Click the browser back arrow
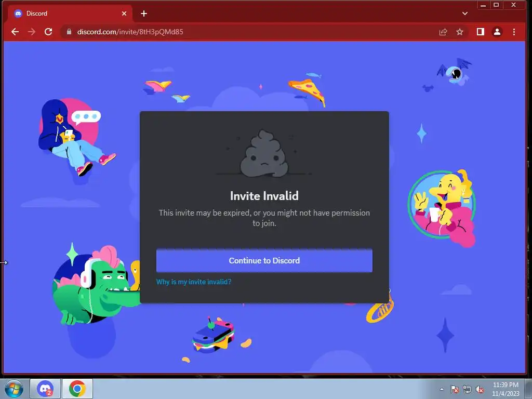Screen dimensions: 532x399 click(15, 32)
